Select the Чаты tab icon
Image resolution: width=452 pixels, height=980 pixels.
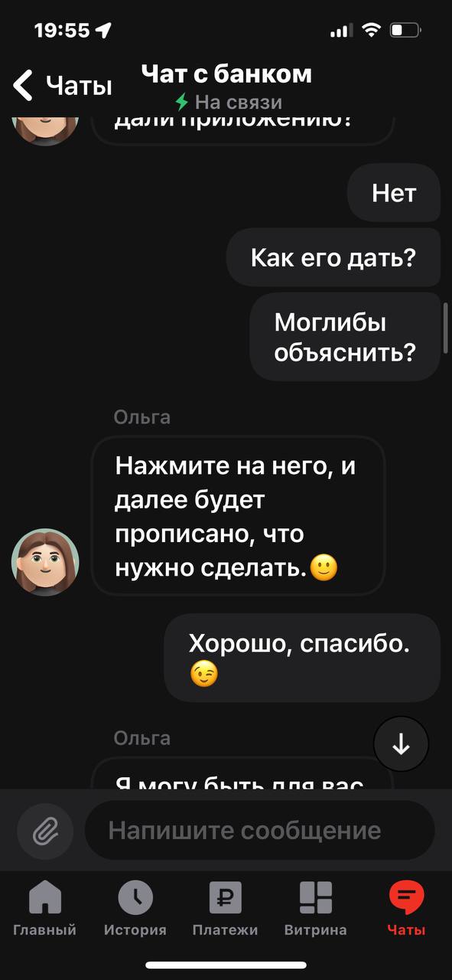coord(406,898)
